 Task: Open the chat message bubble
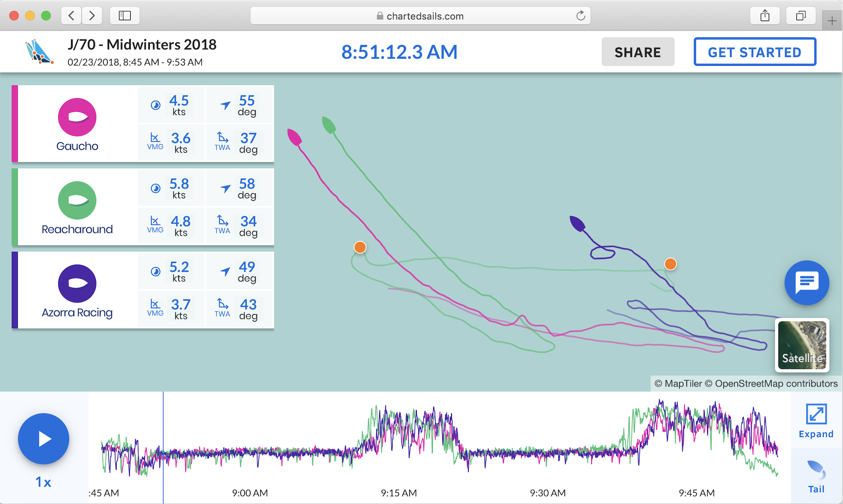806,283
